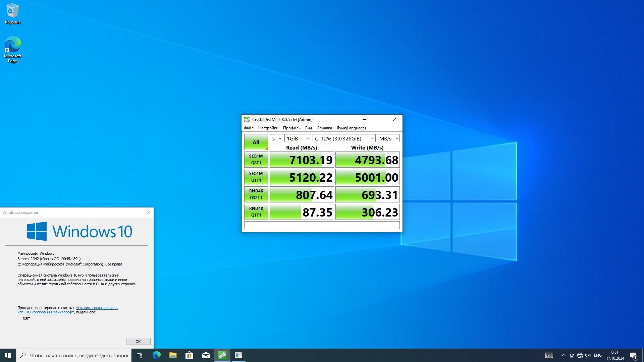Expand test count dropdown showing 5
This screenshot has width=644, height=362.
[x=276, y=138]
